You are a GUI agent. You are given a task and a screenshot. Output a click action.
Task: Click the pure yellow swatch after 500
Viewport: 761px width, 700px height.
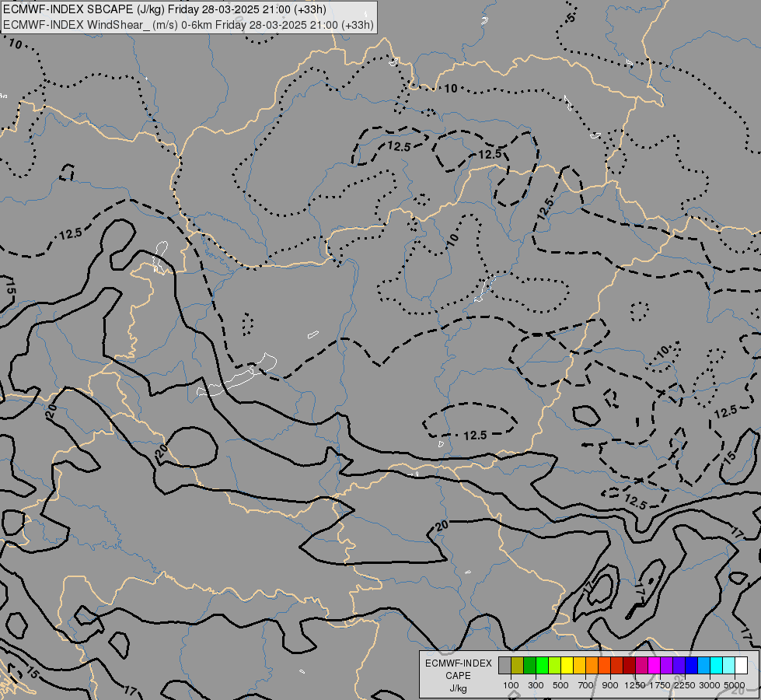click(567, 666)
